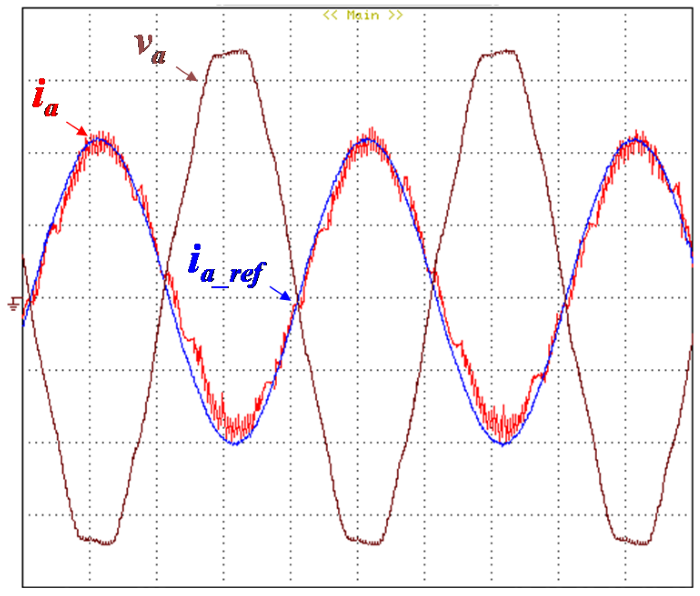This screenshot has width=700, height=596.
Task: Click the middle negative trough of va
Action: click(x=364, y=541)
